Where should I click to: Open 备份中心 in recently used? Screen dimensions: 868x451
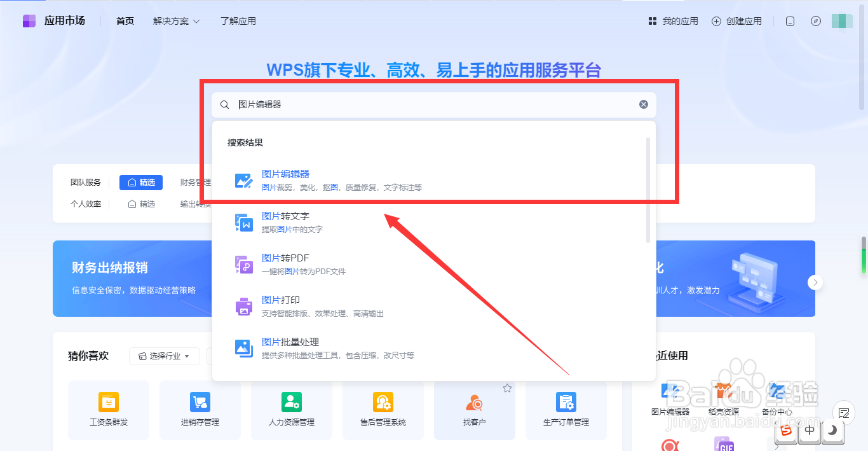pos(776,399)
